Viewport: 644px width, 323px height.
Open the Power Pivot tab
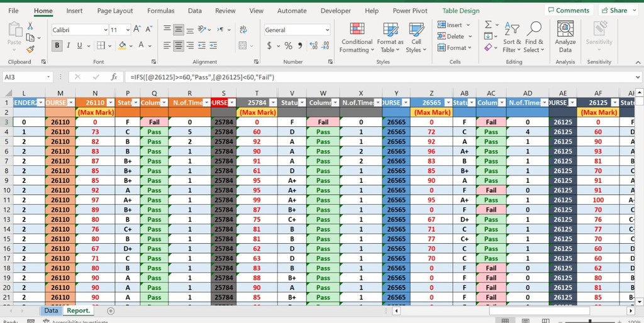410,11
